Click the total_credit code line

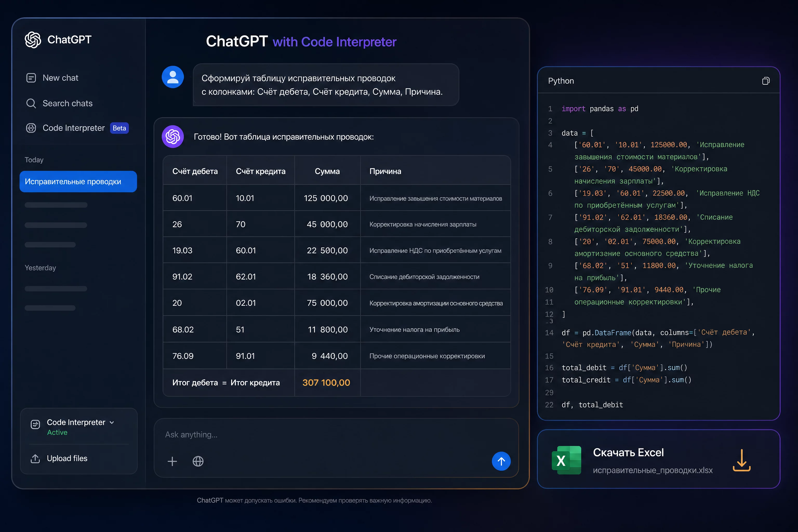[626, 380]
